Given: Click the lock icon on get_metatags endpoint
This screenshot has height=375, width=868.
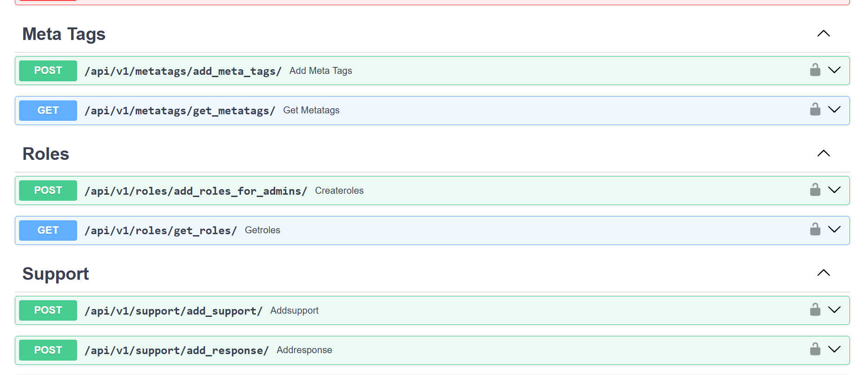Looking at the screenshot, I should point(815,110).
